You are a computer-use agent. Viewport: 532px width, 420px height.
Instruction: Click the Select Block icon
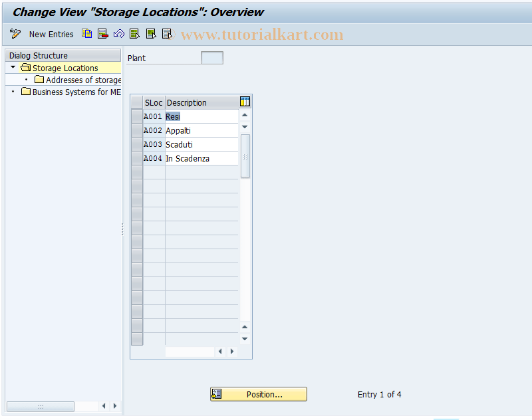[150, 34]
